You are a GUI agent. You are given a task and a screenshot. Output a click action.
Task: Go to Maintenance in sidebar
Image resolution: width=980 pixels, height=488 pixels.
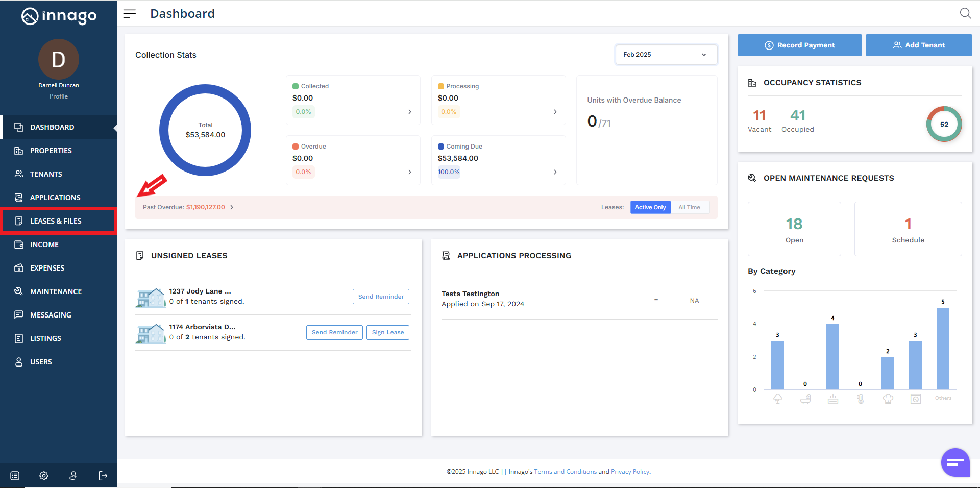pyautogui.click(x=56, y=291)
